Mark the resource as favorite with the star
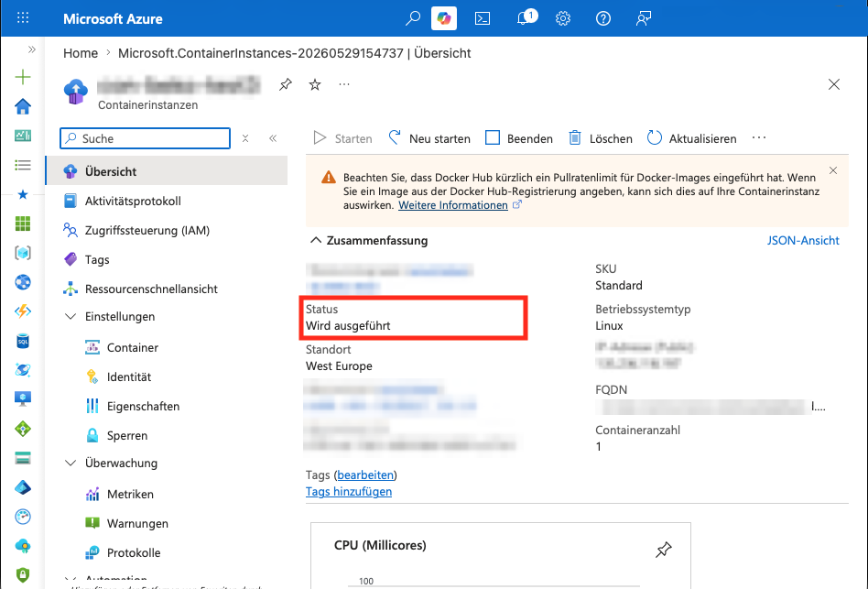Viewport: 868px width, 589px height. point(315,84)
